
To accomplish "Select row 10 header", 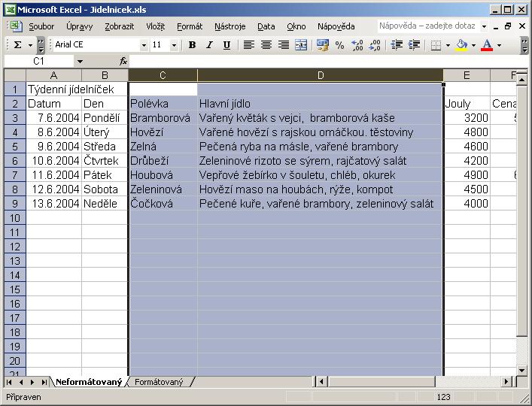I will 15,218.
